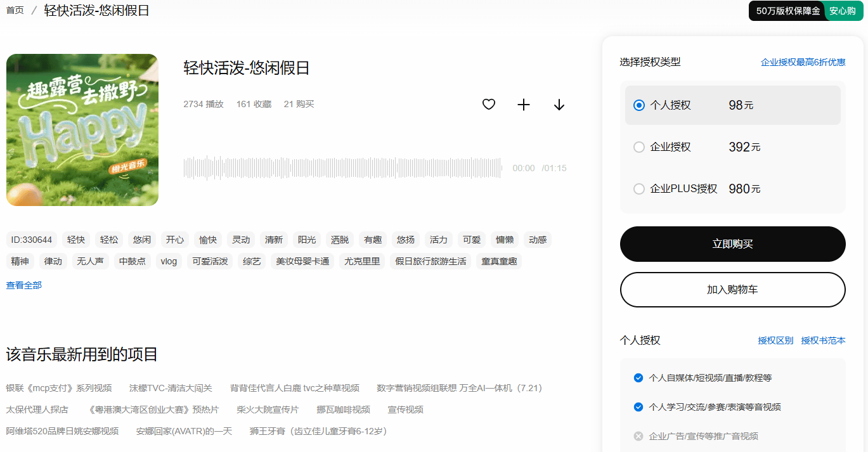Click the heart favorite icon
This screenshot has height=452, width=868.
pos(488,105)
